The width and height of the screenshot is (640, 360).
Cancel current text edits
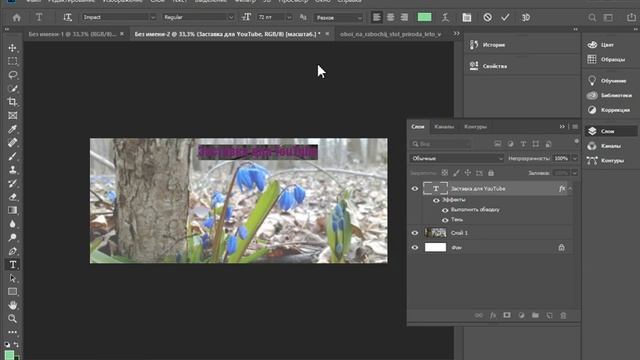pos(487,18)
